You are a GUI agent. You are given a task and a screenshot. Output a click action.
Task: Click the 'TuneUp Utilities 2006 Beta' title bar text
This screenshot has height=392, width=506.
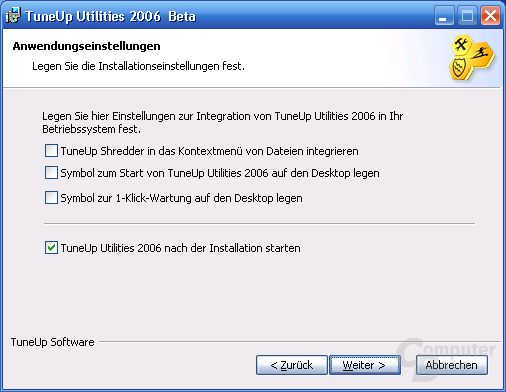[110, 16]
